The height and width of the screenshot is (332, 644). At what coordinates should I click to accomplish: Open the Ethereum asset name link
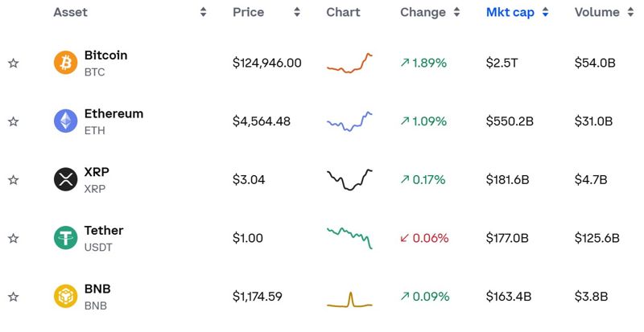coord(114,113)
